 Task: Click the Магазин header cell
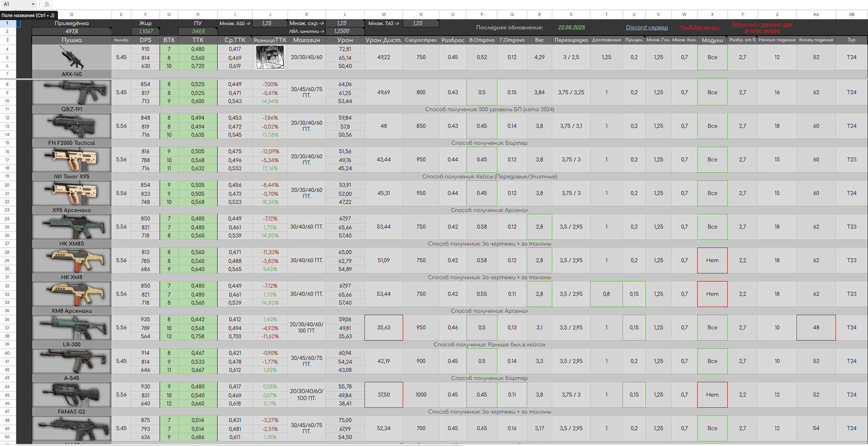pos(306,40)
